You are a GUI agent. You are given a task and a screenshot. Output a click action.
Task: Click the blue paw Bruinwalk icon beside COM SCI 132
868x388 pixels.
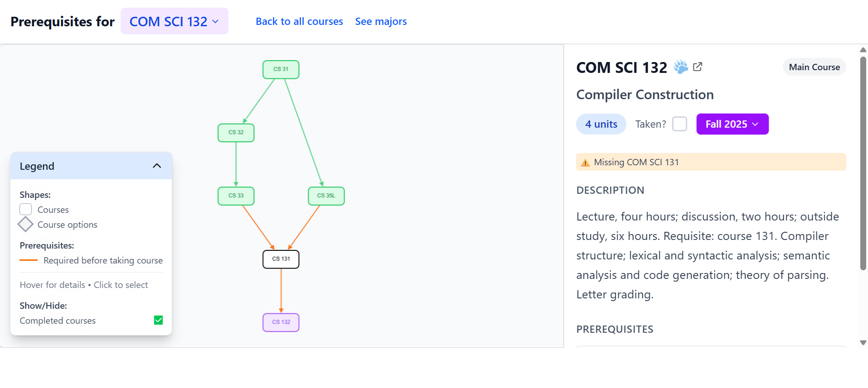[680, 67]
